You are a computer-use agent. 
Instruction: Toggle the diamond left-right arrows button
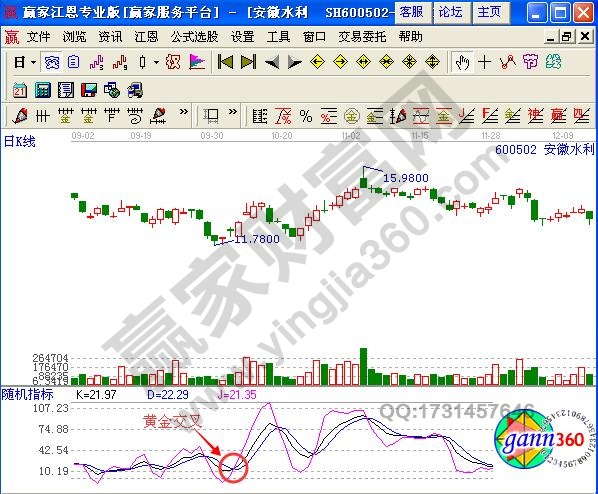(x=363, y=62)
